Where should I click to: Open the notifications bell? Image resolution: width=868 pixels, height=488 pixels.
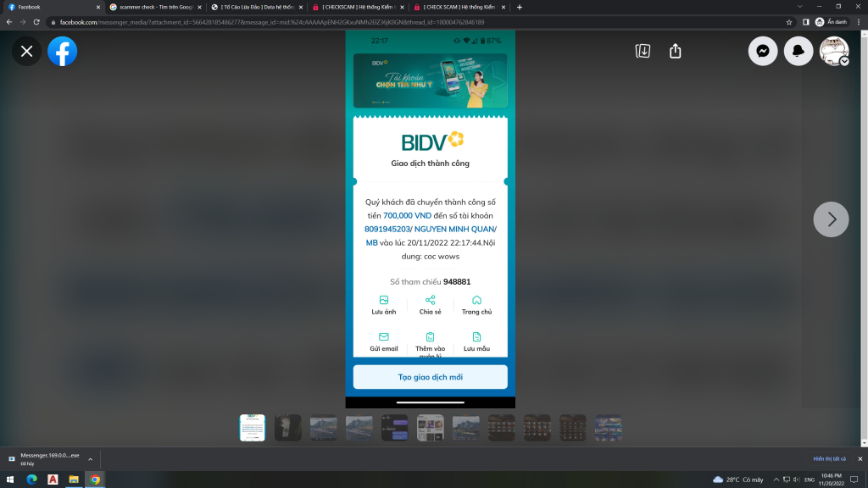click(x=798, y=51)
